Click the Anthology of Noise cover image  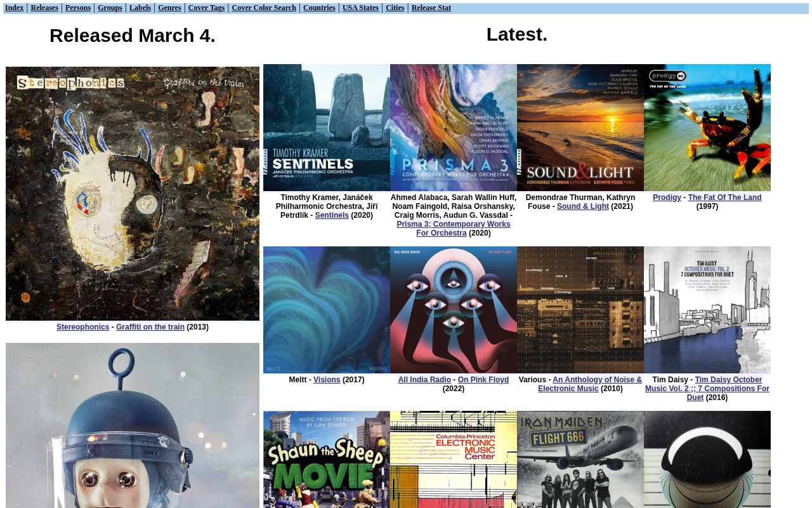point(580,310)
